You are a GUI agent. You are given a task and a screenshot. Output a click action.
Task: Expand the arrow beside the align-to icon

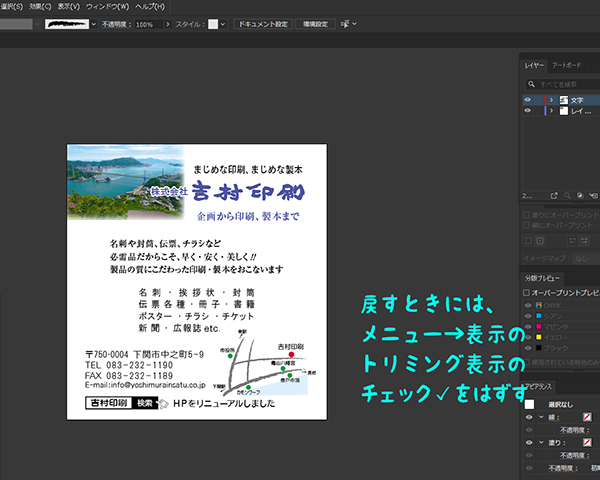[x=354, y=24]
